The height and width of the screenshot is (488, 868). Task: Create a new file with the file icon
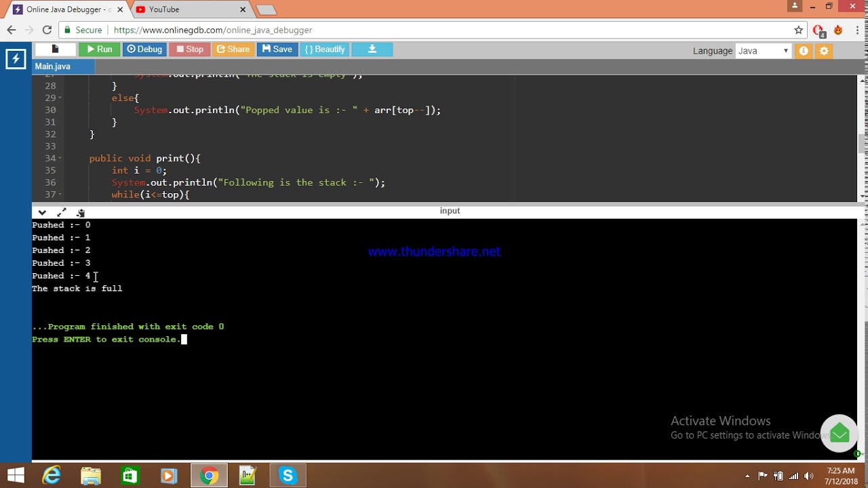[55, 49]
